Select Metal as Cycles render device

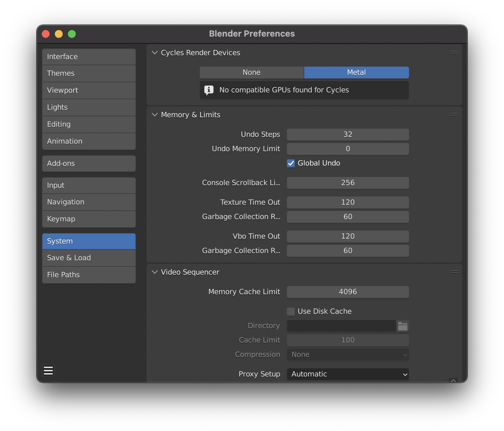356,72
